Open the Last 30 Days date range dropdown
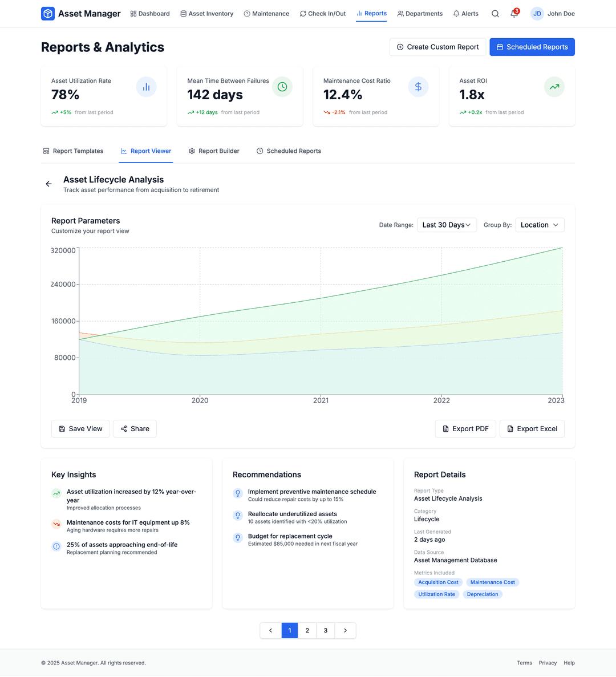616x677 pixels. click(x=447, y=225)
